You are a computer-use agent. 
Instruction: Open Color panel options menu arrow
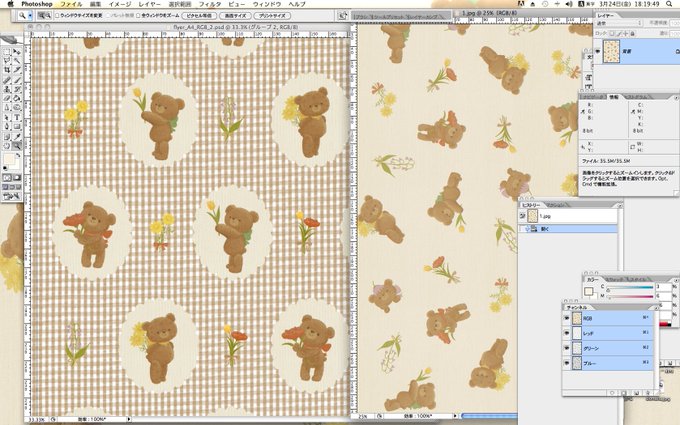(676, 281)
